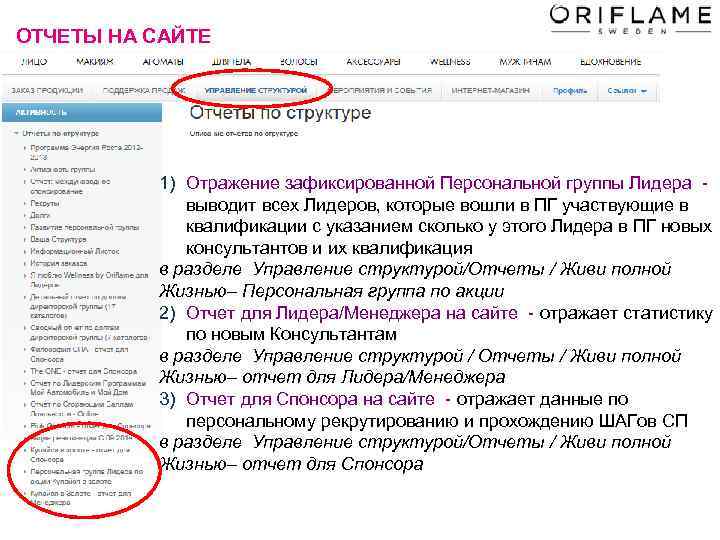Click the blue sidebar header panel
The width and height of the screenshot is (720, 540).
point(82,112)
